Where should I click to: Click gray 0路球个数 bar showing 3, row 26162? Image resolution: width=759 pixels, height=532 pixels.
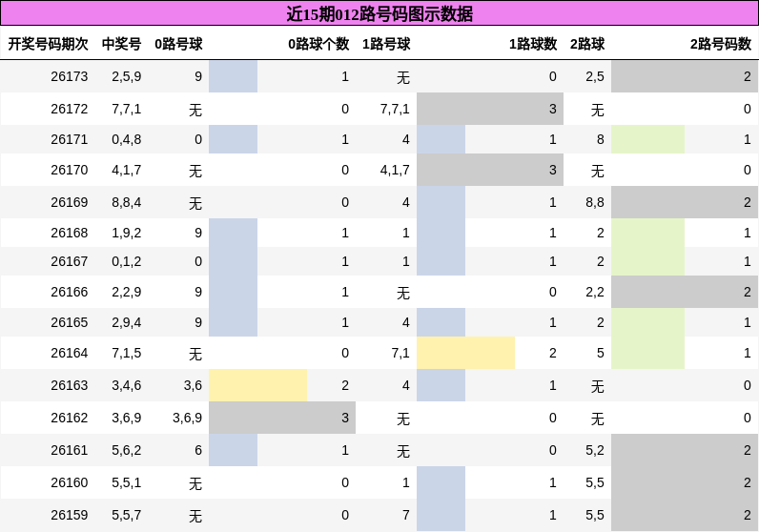(282, 418)
